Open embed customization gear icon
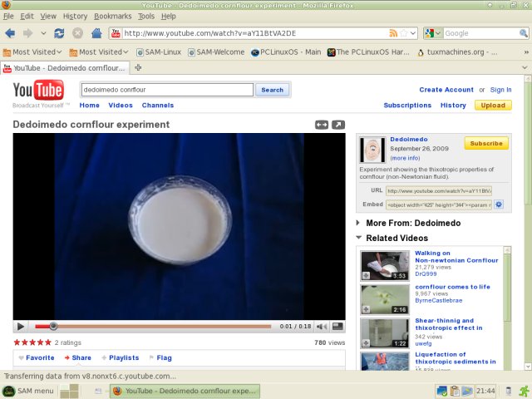The image size is (532, 399). [499, 204]
